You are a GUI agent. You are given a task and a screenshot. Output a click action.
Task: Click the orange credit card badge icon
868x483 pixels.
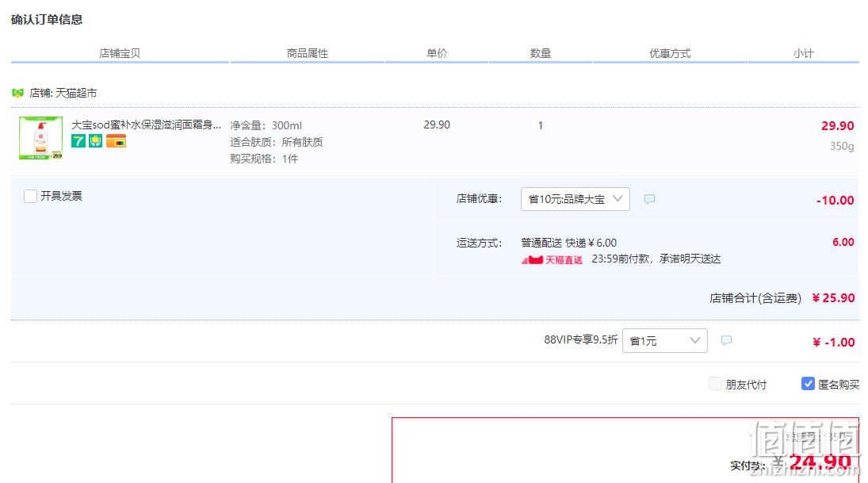click(117, 141)
